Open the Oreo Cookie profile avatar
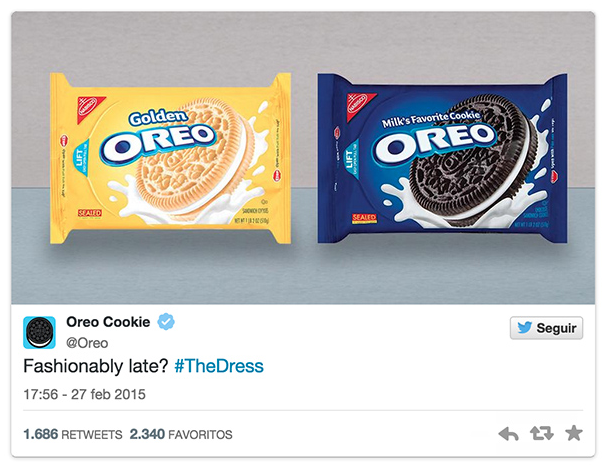This screenshot has height=469, width=611. [x=39, y=332]
